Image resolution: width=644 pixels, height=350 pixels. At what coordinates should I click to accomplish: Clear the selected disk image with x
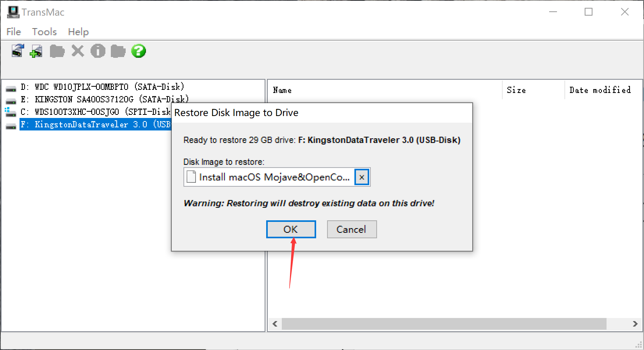pyautogui.click(x=362, y=177)
